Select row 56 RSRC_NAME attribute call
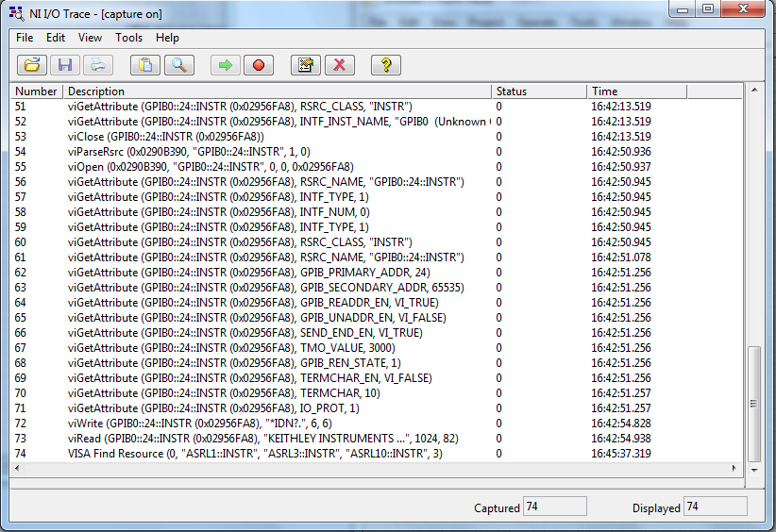Viewport: 776px width, 532px height. point(376,182)
